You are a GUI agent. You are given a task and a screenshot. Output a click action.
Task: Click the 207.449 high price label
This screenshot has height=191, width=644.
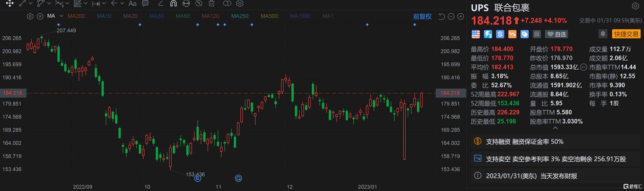pyautogui.click(x=66, y=31)
